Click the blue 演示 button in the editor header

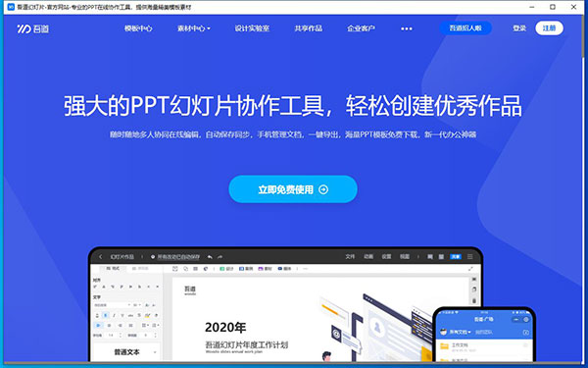pyautogui.click(x=456, y=257)
